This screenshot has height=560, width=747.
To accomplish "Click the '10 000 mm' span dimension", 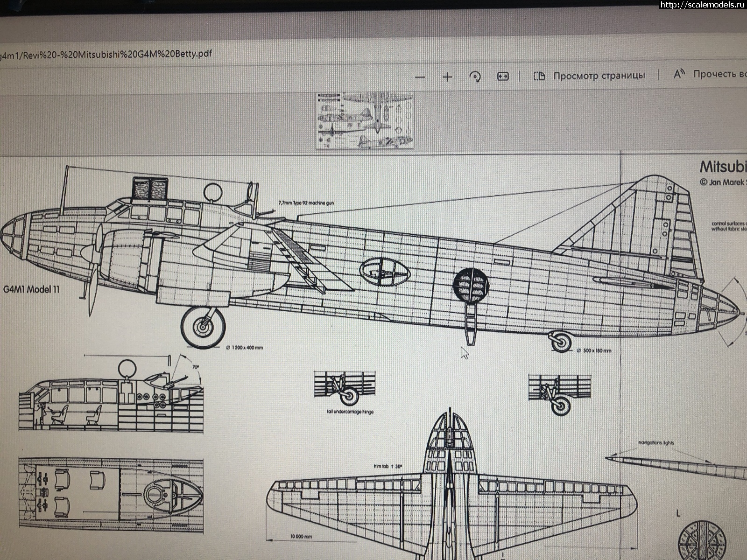I will (x=301, y=537).
